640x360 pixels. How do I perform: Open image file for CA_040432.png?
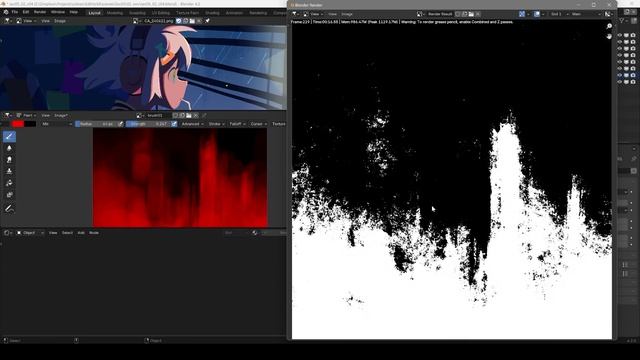[192, 21]
